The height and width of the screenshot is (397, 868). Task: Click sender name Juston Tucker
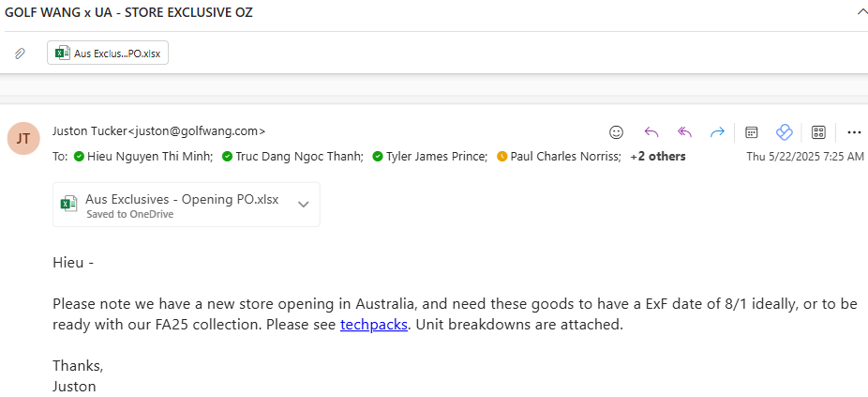tap(90, 130)
